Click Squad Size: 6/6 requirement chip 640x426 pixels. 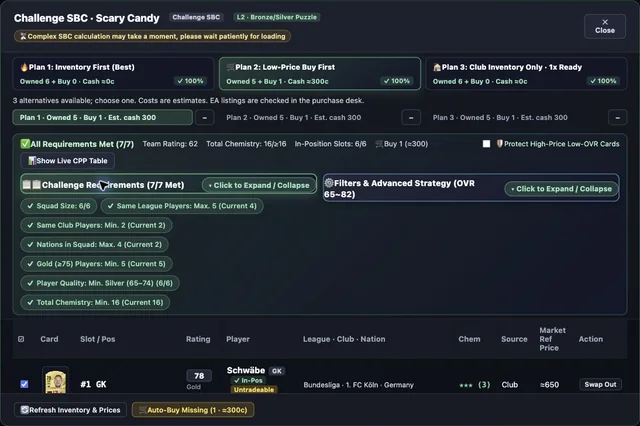tap(59, 206)
